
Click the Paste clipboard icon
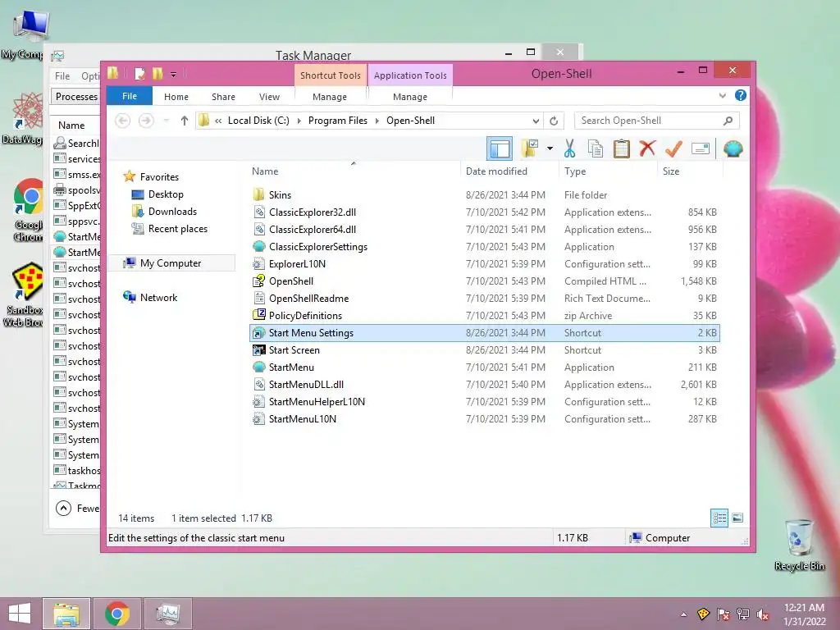tap(622, 148)
